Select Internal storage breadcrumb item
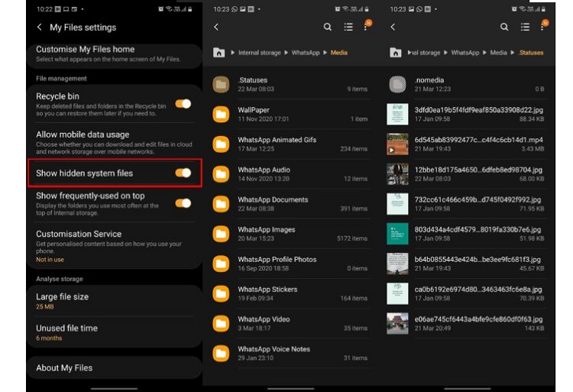 coord(260,53)
